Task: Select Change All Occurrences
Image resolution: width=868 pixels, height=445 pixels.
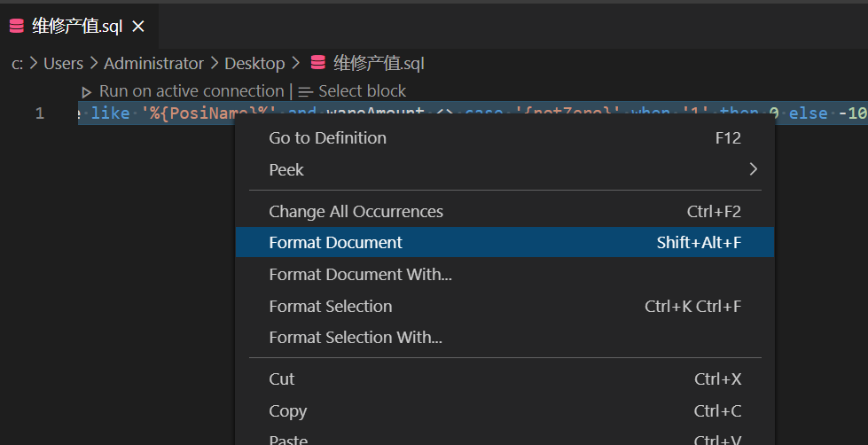Action: coord(504,212)
